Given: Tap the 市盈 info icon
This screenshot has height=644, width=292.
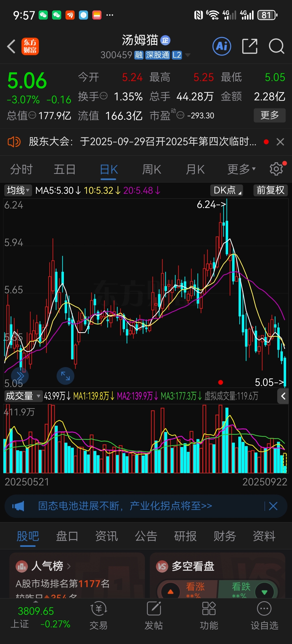Looking at the screenshot, I should [x=180, y=115].
